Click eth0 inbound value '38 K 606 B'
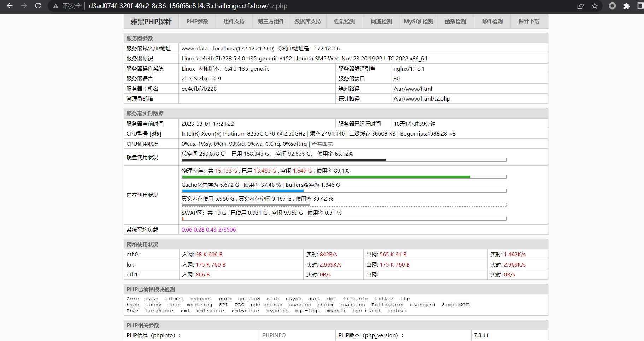The image size is (644, 341). tap(209, 255)
